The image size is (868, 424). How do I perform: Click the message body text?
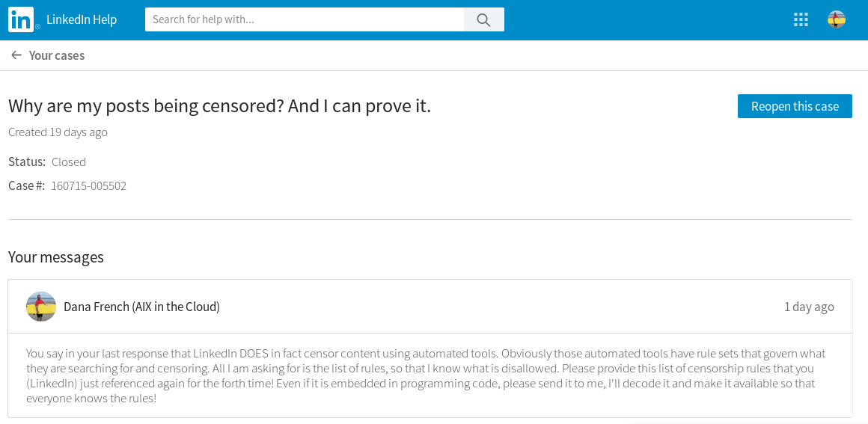(x=426, y=376)
